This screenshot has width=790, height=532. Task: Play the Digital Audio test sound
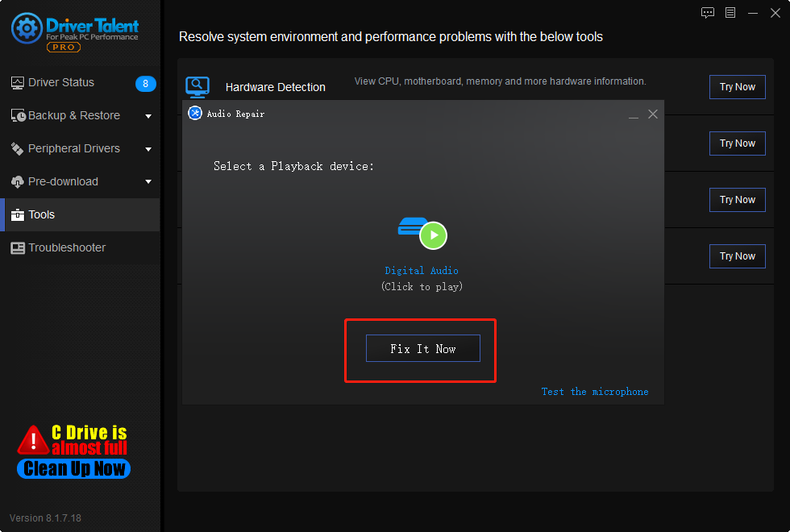point(433,235)
